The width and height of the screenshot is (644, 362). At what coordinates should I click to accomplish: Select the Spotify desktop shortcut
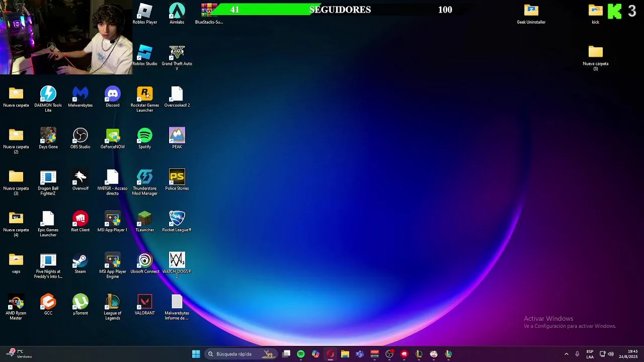(145, 139)
